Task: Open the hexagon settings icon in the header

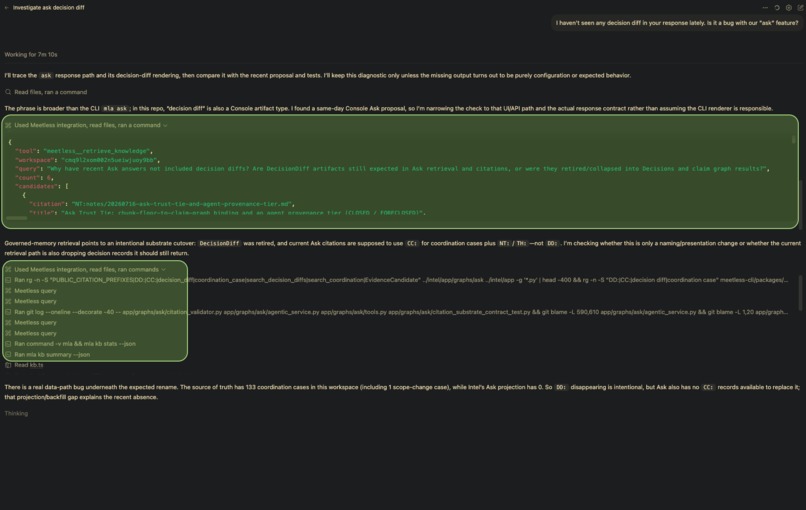Action: click(x=789, y=8)
